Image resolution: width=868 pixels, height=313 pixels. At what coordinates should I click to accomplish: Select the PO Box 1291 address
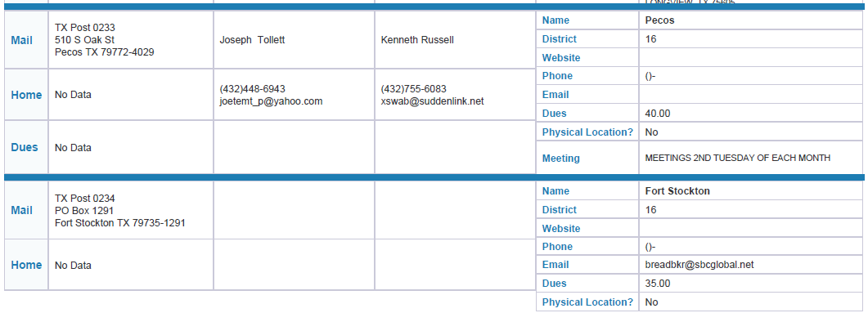[x=84, y=211]
